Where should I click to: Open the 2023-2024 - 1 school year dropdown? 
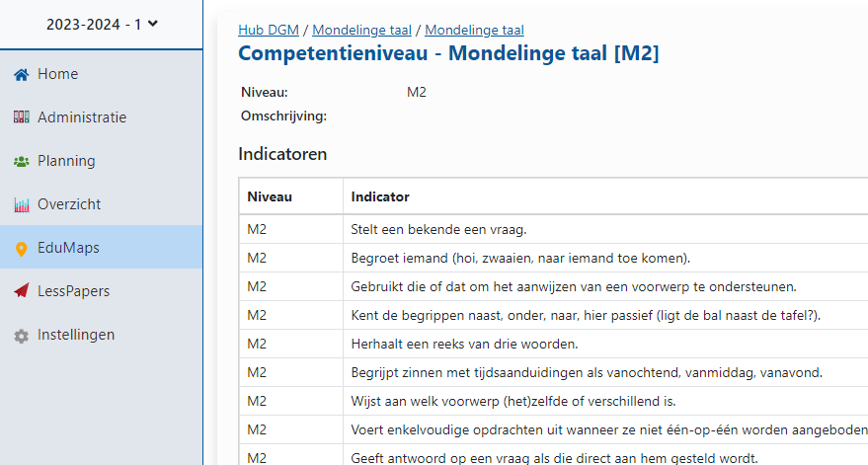click(102, 25)
